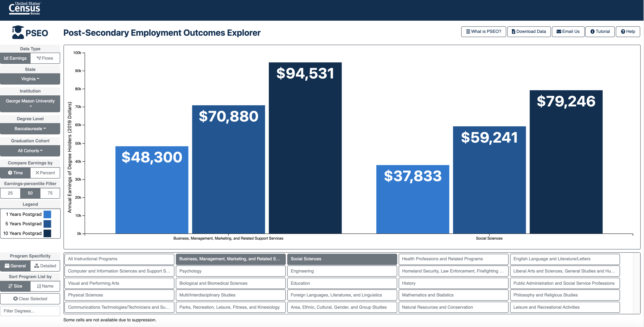644x327 pixels.
Task: Expand the Virginia state dropdown
Action: [30, 79]
